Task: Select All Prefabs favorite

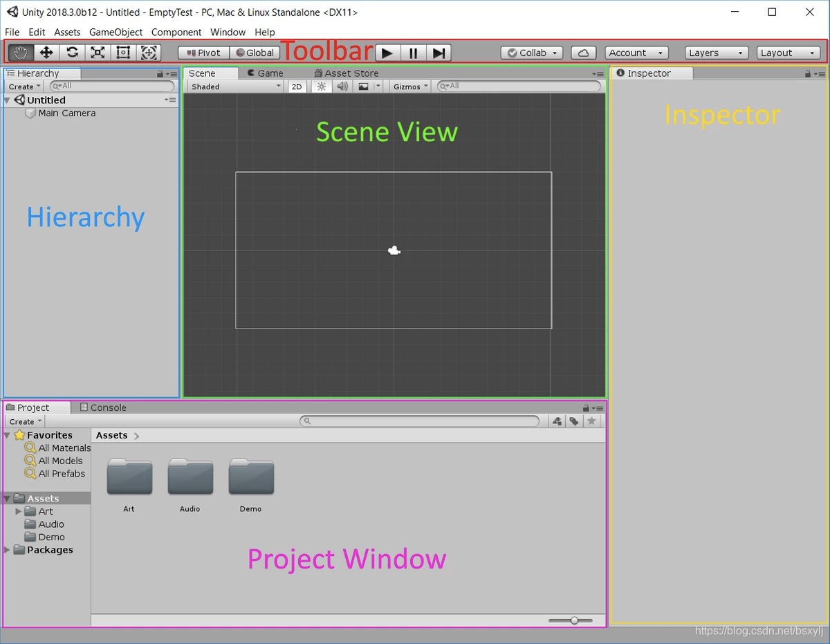Action: coord(55,474)
